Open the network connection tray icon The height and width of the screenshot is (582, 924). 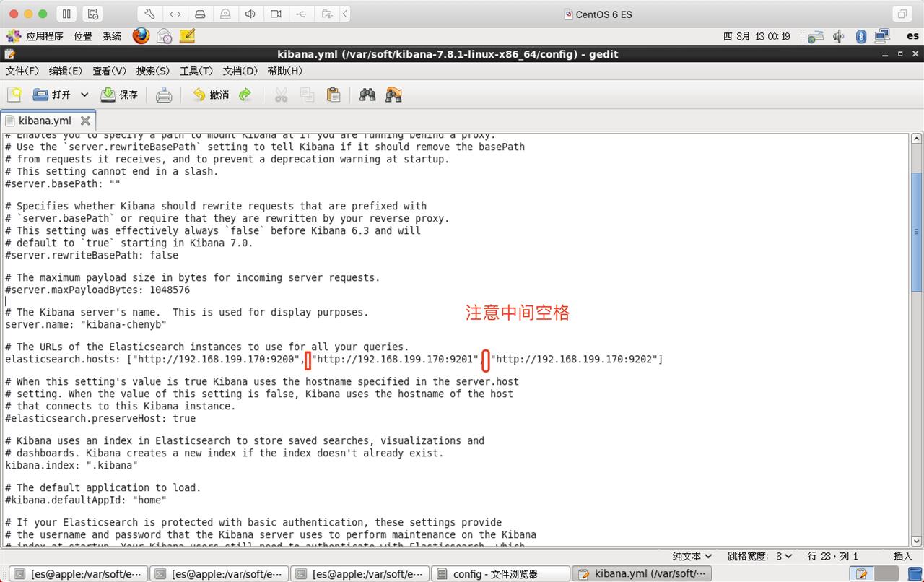pyautogui.click(x=816, y=36)
